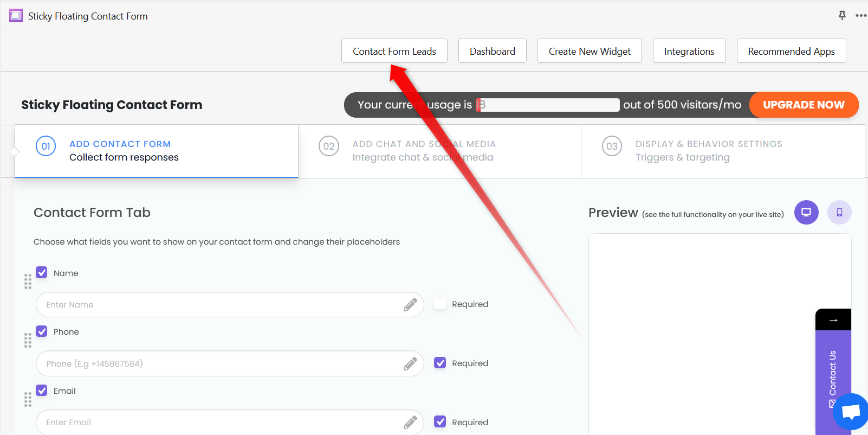
Task: Click pencil edit icon in Name field
Action: tap(410, 305)
